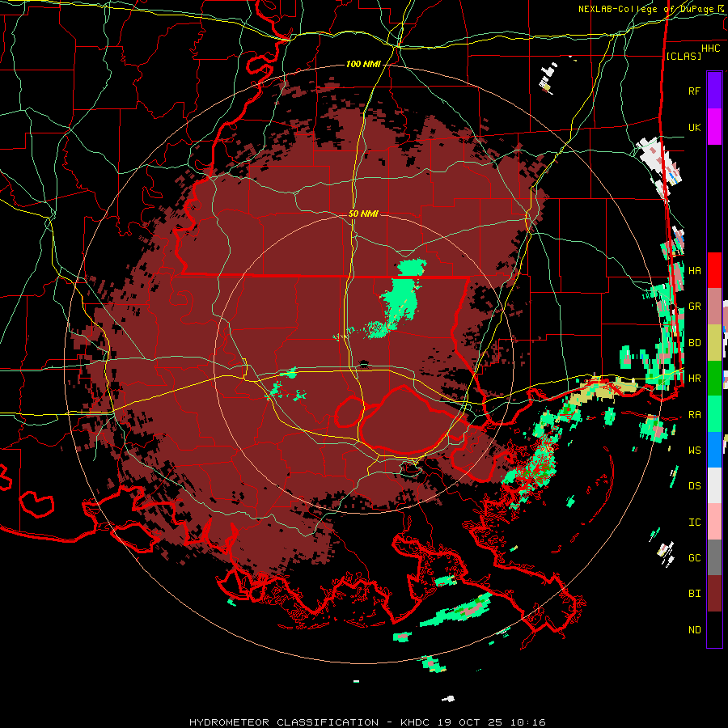The height and width of the screenshot is (728, 728).
Task: Click the UK legend label
Action: [694, 127]
